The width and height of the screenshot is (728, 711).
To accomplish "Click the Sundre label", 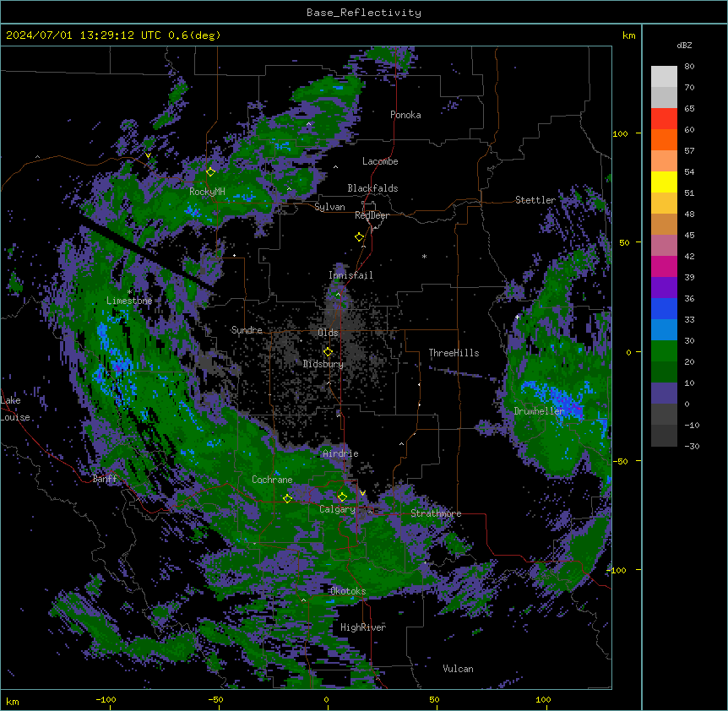I will pyautogui.click(x=247, y=330).
